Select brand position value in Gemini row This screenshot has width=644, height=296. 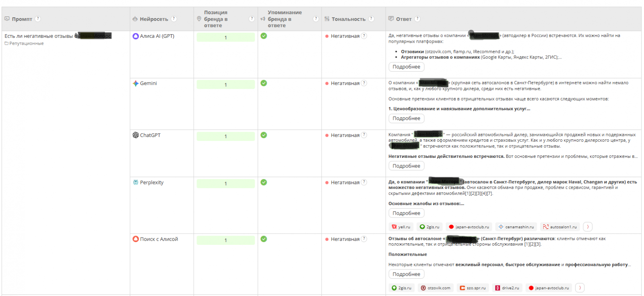point(225,85)
